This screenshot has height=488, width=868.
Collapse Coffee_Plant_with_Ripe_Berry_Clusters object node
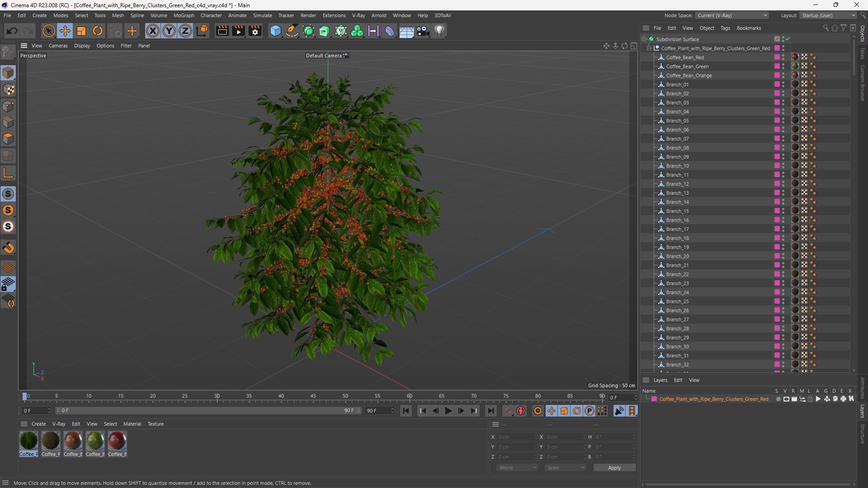[x=649, y=48]
